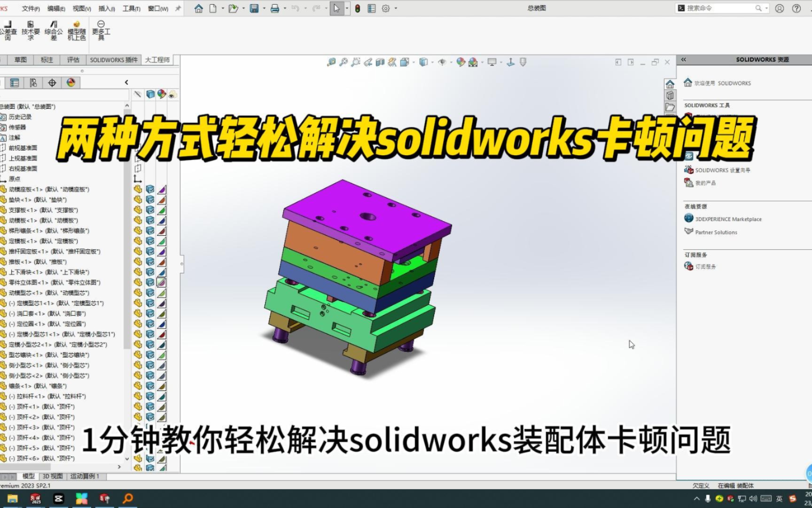Toggle display mode of 动模型芯<1> row
The width and height of the screenshot is (812, 508).
150,293
